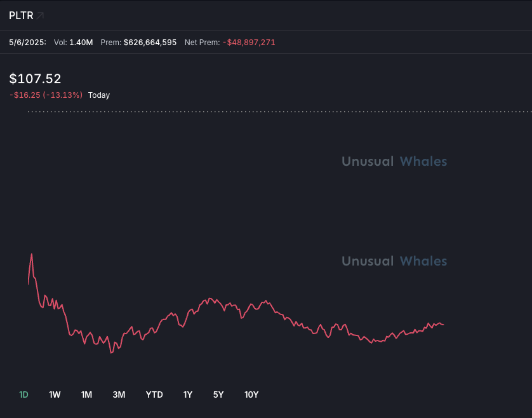The width and height of the screenshot is (532, 418).
Task: Switch chart to 1W range
Action: pyautogui.click(x=55, y=394)
